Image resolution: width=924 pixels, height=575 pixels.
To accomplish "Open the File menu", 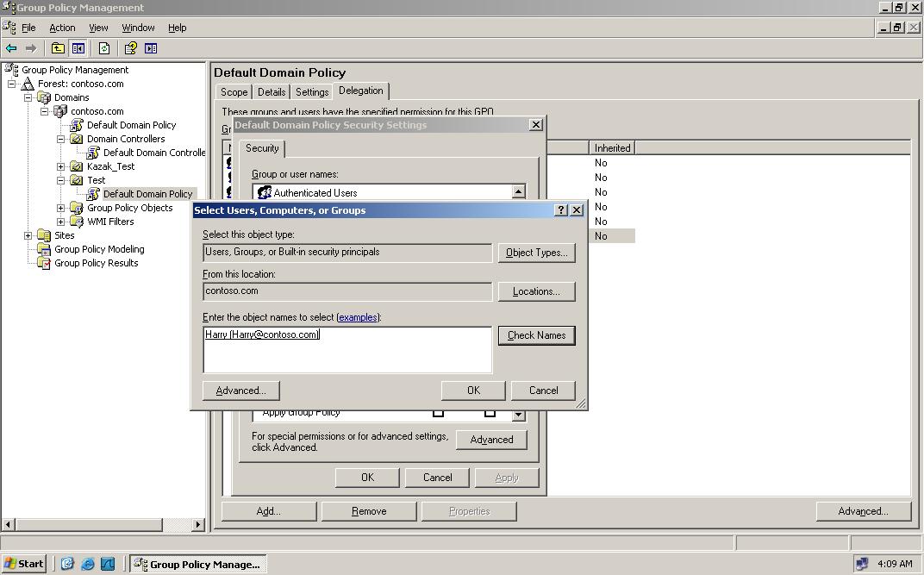I will [x=28, y=28].
